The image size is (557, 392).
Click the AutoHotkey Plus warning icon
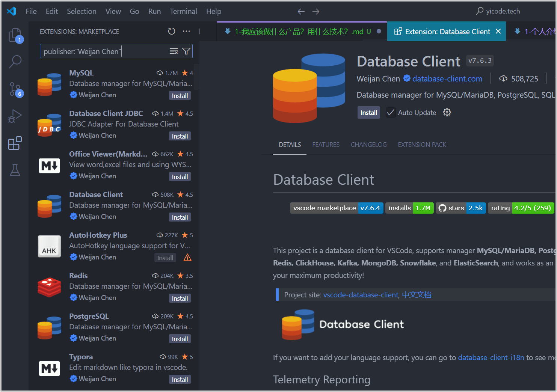187,258
